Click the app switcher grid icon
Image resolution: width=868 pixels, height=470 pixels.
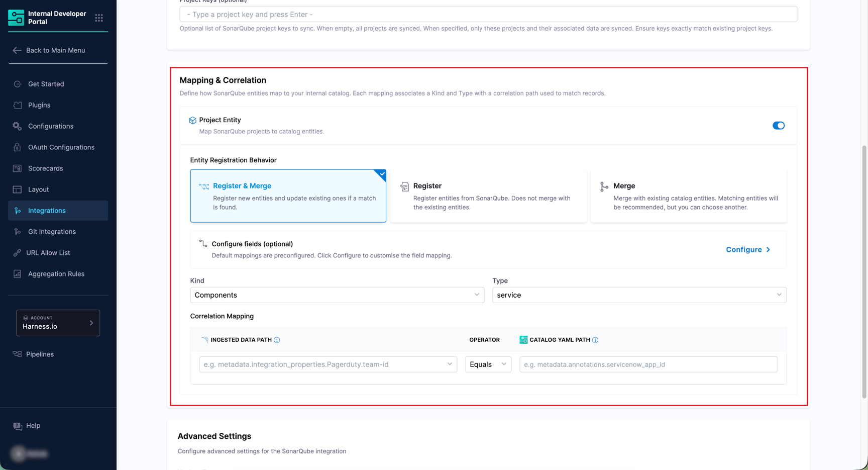coord(99,18)
